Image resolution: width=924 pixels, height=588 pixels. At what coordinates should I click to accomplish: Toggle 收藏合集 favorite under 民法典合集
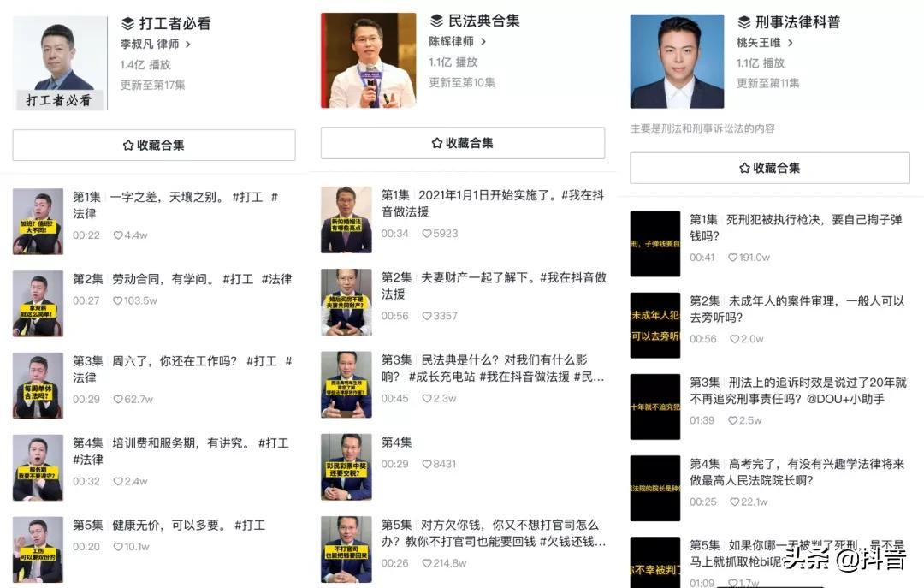(460, 143)
